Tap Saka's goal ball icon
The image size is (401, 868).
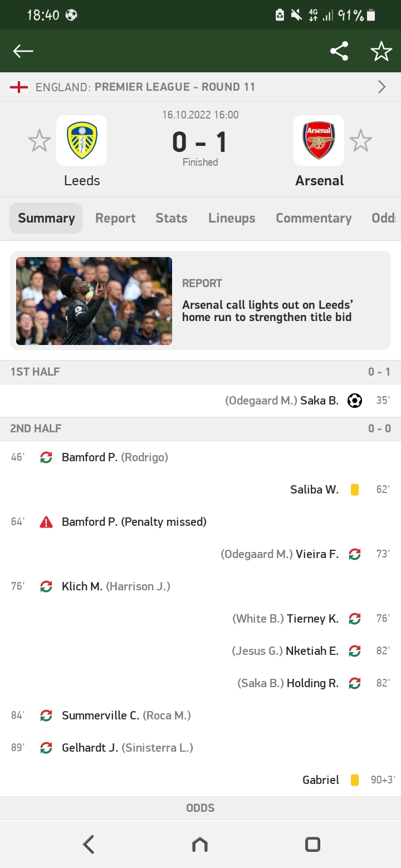click(x=355, y=401)
